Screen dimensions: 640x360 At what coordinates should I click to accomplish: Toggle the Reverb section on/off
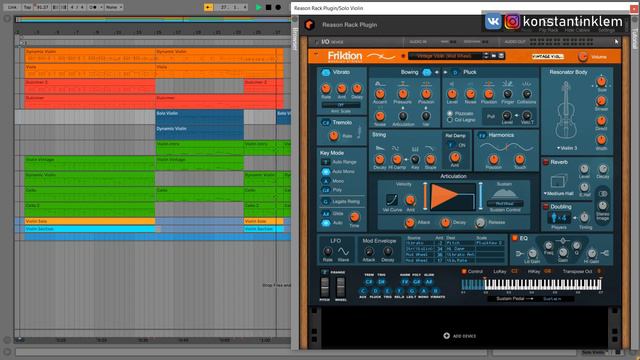[x=546, y=162]
